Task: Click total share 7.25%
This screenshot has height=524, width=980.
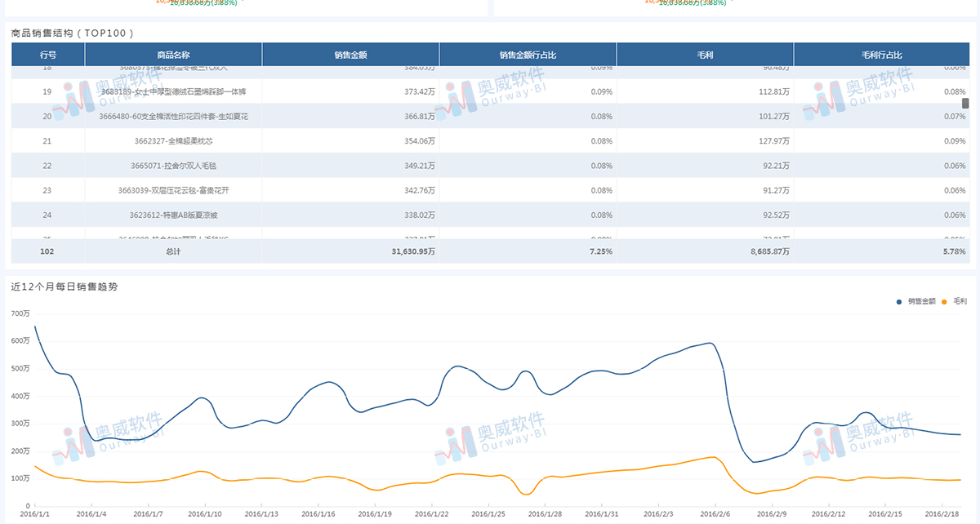Action: (x=603, y=251)
